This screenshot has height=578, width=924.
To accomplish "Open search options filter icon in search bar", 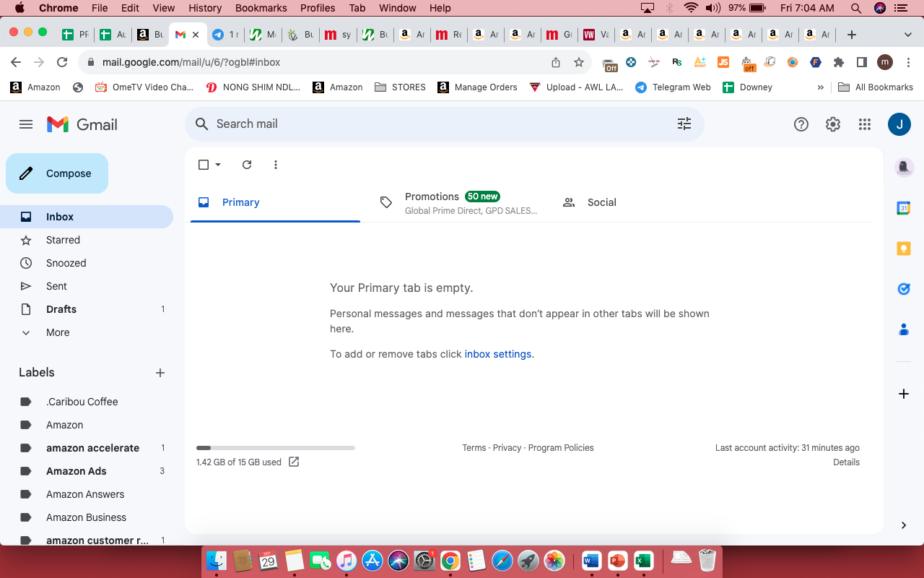I will point(684,124).
